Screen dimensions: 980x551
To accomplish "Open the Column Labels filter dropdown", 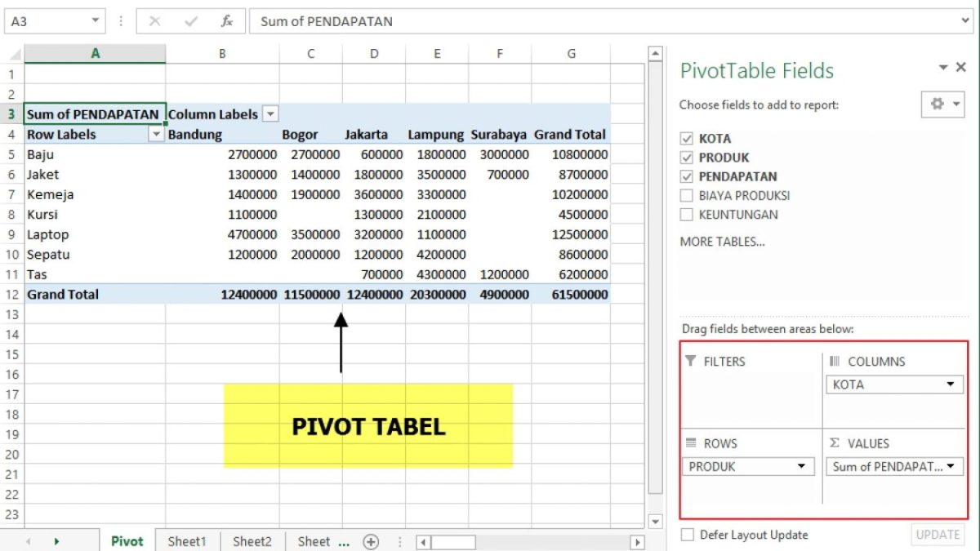I will pyautogui.click(x=270, y=113).
